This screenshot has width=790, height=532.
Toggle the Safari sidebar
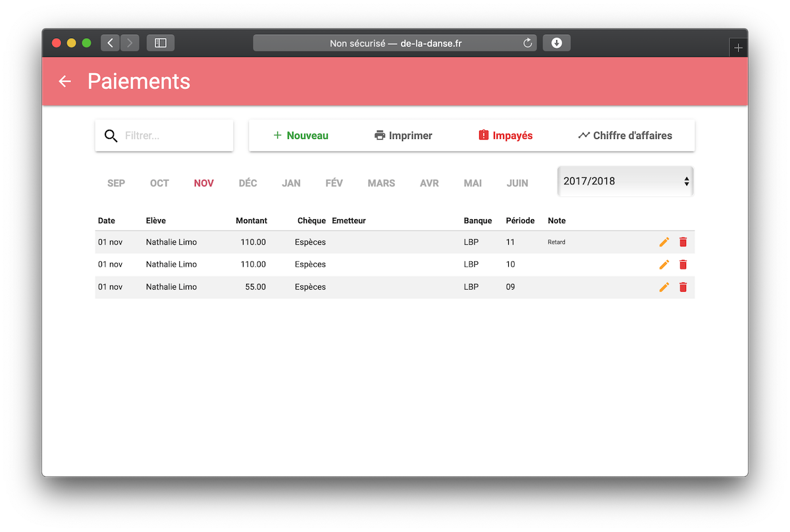point(160,43)
